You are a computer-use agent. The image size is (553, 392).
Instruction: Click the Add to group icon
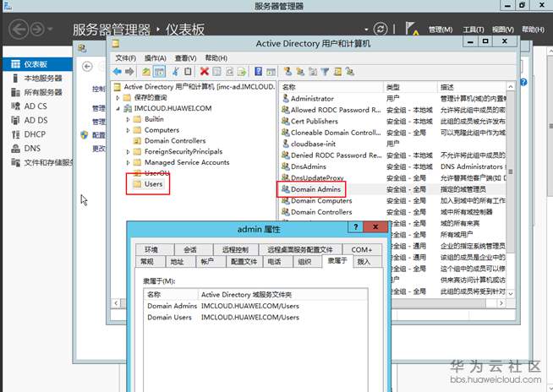click(x=350, y=72)
